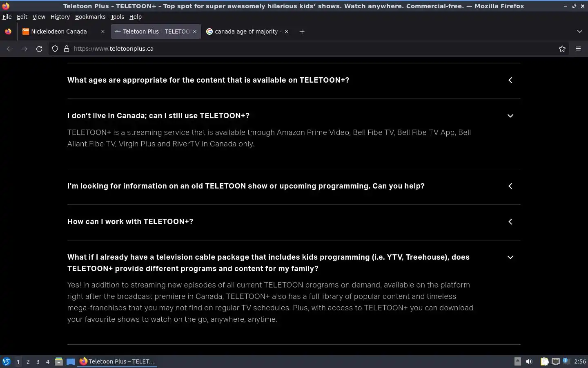This screenshot has height=368, width=588.
Task: Open the Help menu
Action: point(135,17)
